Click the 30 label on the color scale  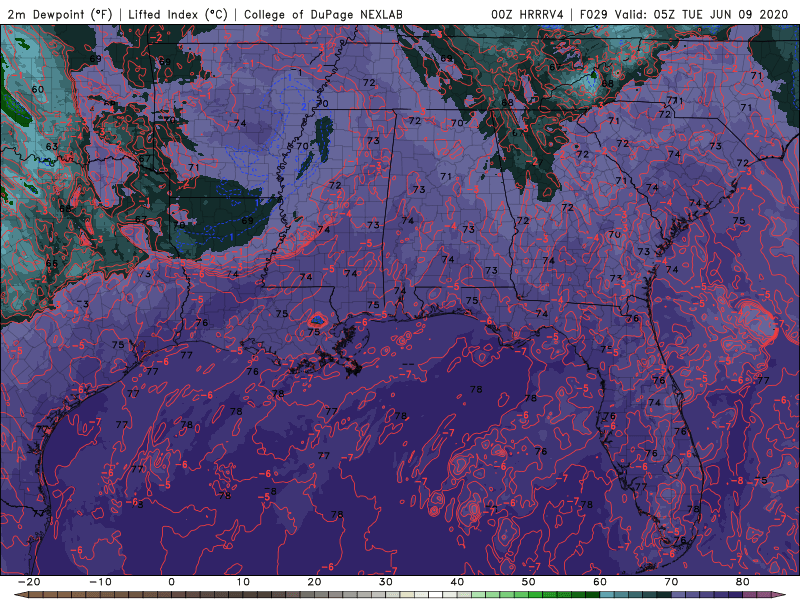386,582
